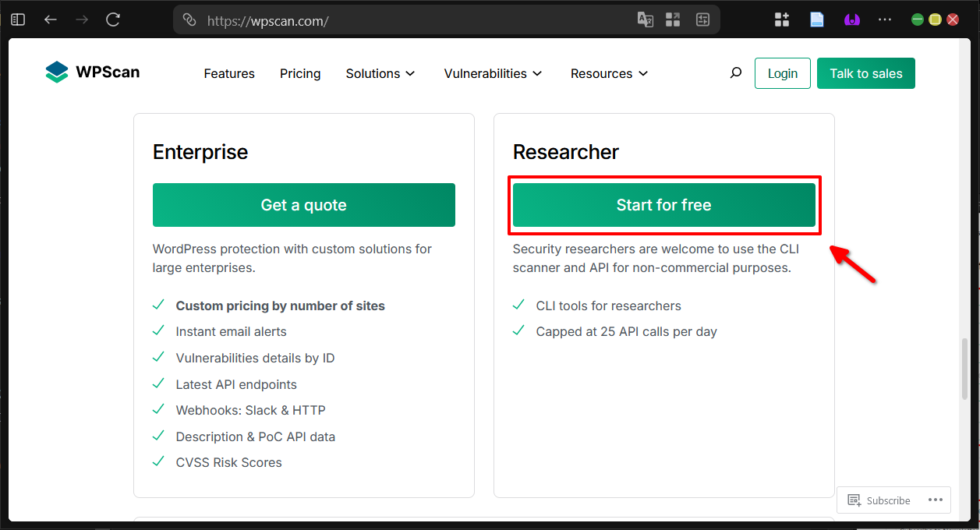Image resolution: width=980 pixels, height=530 pixels.
Task: Click the WPScan logo
Action: [x=91, y=72]
